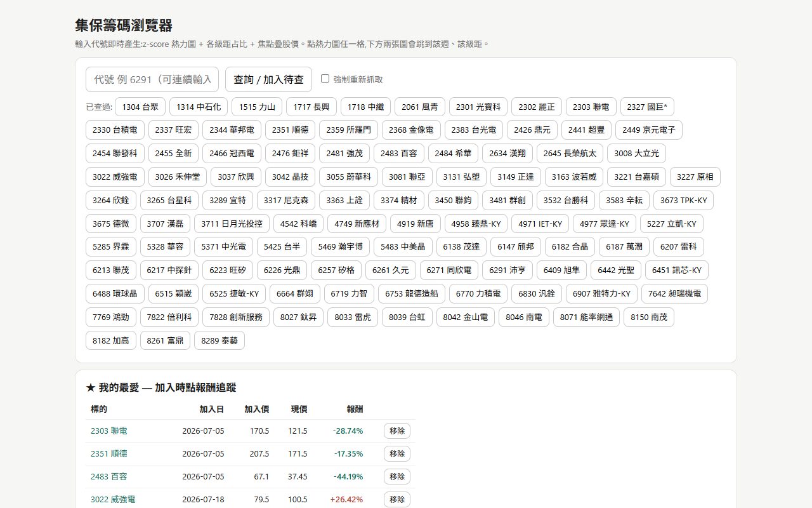Open the 3227 原相 chip
Image resolution: width=812 pixels, height=508 pixels.
(695, 177)
